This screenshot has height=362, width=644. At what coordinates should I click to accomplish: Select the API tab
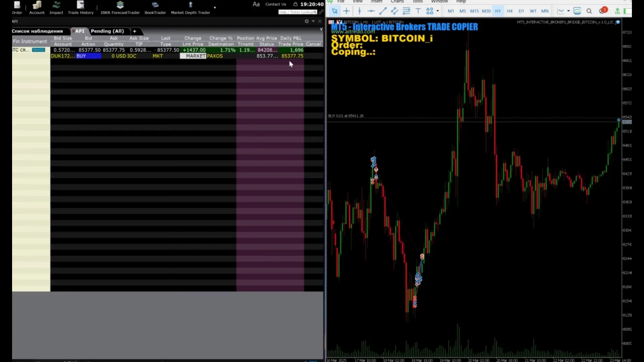[x=79, y=31]
